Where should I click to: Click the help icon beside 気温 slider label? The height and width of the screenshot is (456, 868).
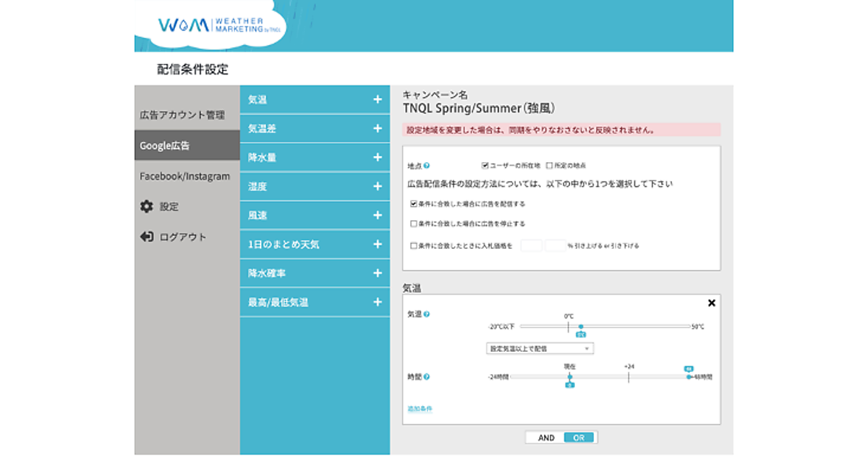pyautogui.click(x=427, y=314)
